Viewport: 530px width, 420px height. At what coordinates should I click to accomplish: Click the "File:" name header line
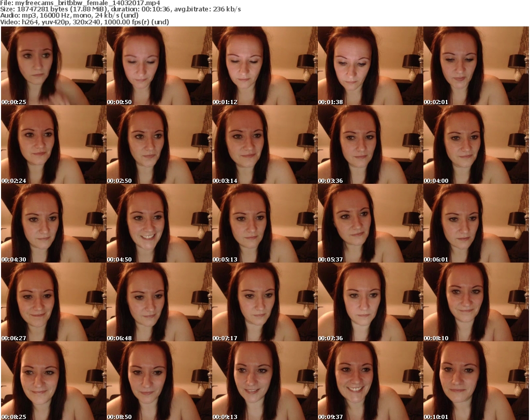pos(80,3)
